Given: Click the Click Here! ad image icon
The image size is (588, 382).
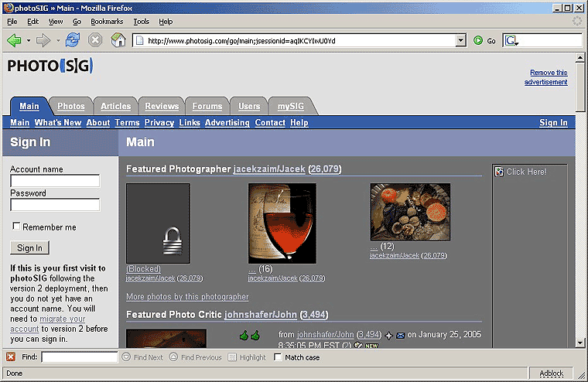Looking at the screenshot, I should click(x=499, y=172).
